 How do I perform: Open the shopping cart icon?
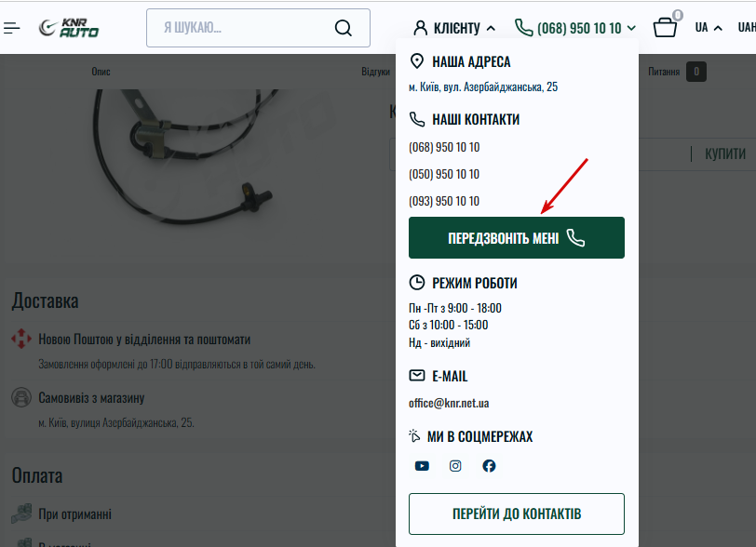(x=665, y=28)
